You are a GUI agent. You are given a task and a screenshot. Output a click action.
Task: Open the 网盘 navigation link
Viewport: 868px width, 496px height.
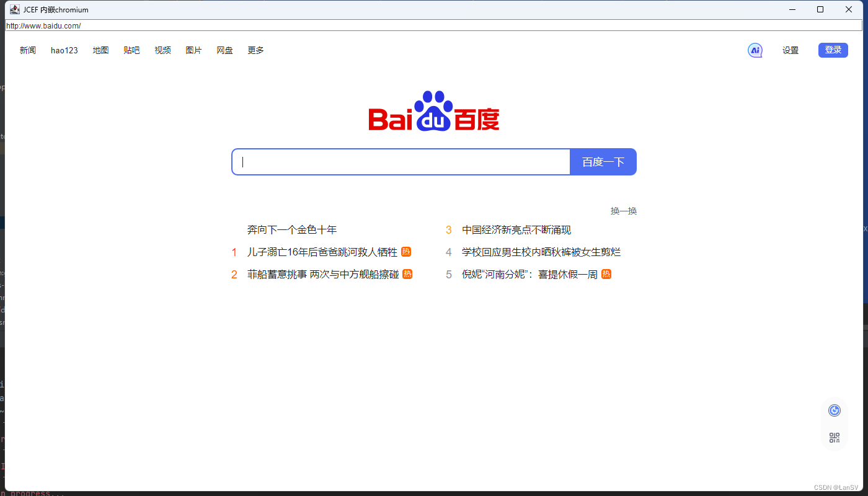[225, 50]
